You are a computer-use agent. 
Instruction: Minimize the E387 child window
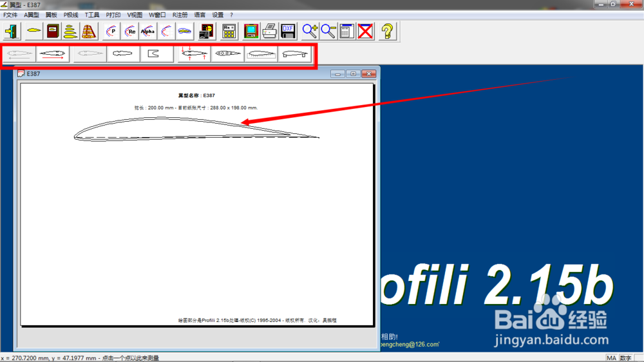coord(337,74)
